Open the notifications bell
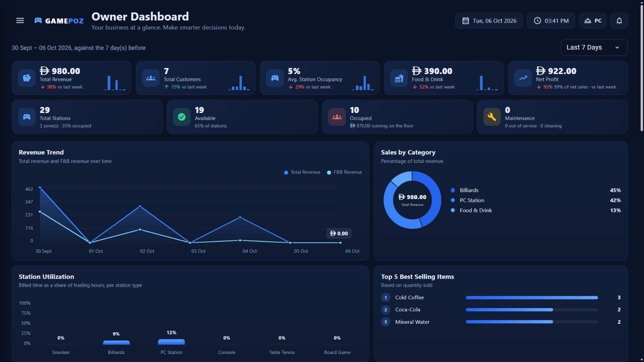This screenshot has height=362, width=644. 619,21
